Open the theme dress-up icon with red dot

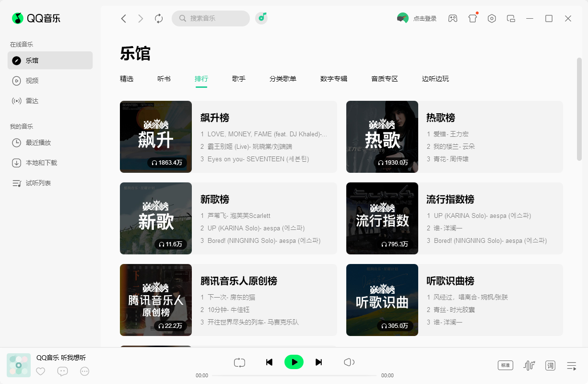tap(472, 18)
